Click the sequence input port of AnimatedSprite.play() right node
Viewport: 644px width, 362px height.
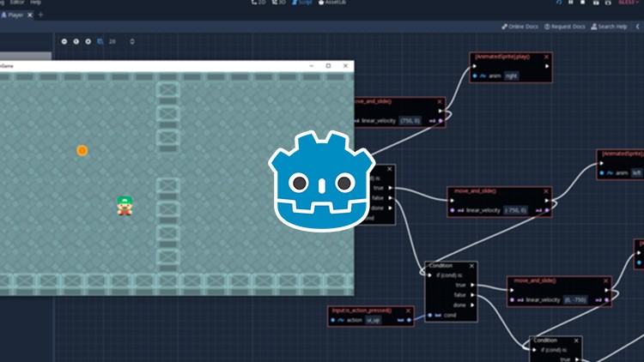474,66
